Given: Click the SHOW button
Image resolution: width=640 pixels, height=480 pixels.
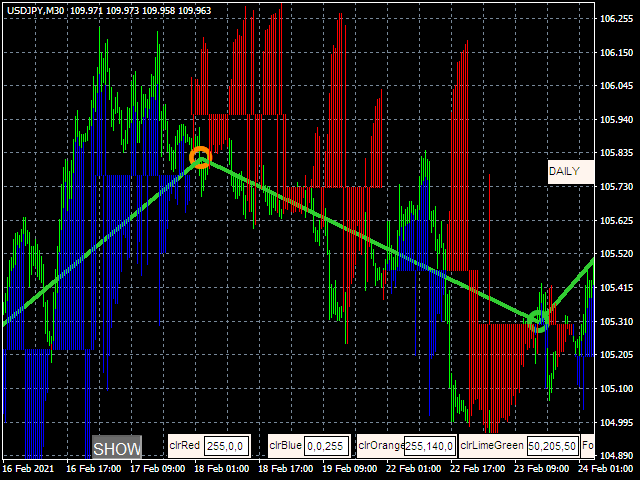Looking at the screenshot, I should coord(117,447).
